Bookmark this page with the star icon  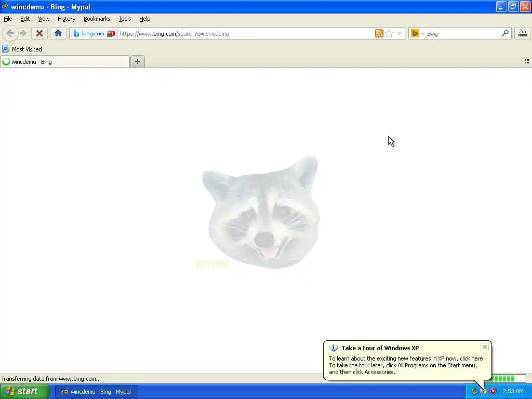[389, 33]
